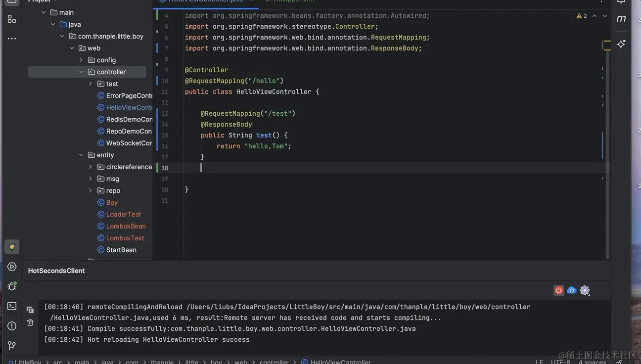Click the Boy class icon in tree
The width and height of the screenshot is (641, 364).
click(x=101, y=202)
